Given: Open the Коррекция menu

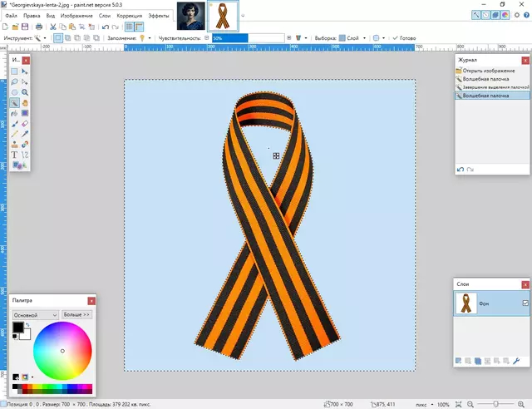Looking at the screenshot, I should pyautogui.click(x=129, y=16).
